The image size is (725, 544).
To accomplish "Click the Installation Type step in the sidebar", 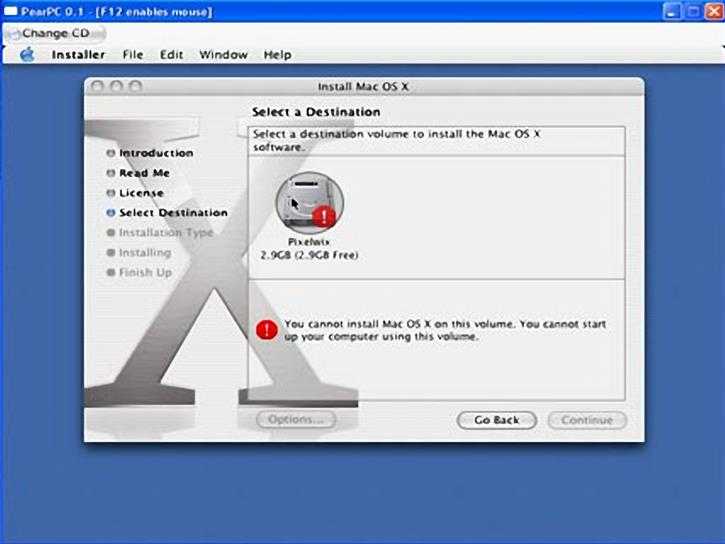I will [x=160, y=232].
